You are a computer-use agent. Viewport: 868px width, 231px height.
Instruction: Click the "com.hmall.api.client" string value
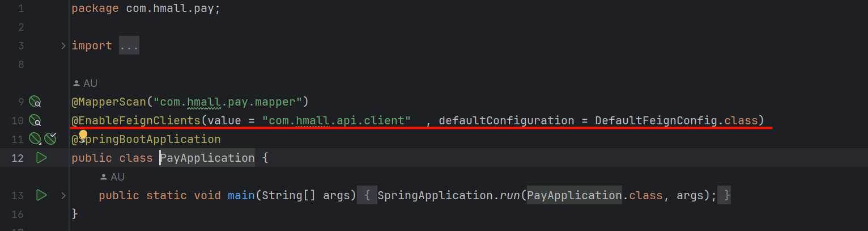337,120
